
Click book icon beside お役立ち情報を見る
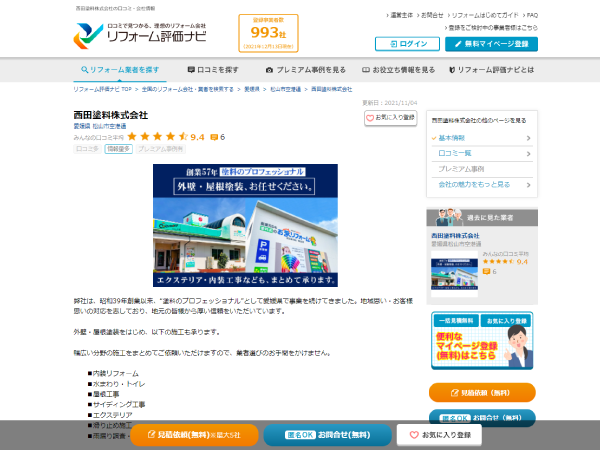click(x=366, y=70)
